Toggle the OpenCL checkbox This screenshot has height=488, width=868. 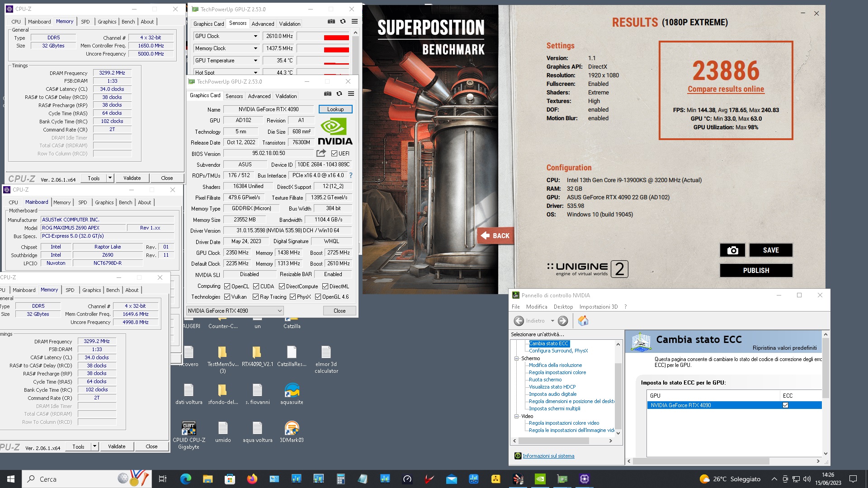(227, 286)
